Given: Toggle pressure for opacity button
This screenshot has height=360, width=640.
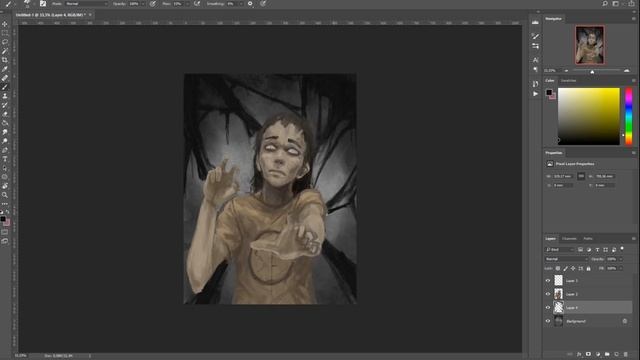Looking at the screenshot, I should coord(153,4).
